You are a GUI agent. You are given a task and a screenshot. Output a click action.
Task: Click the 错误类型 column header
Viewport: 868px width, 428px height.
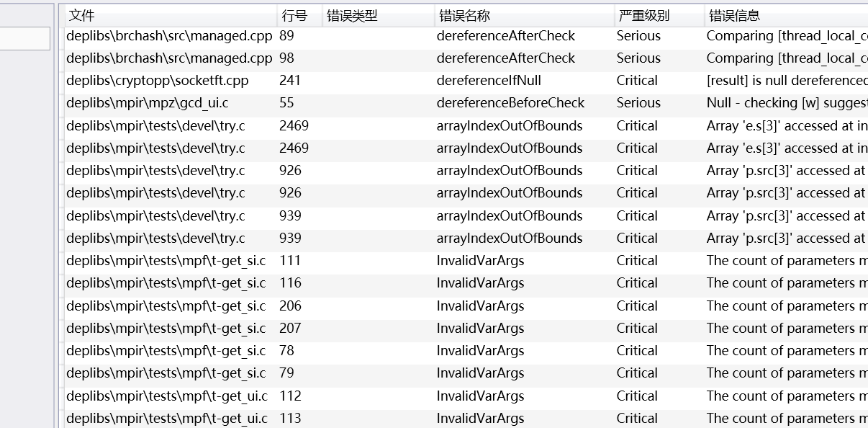point(374,15)
